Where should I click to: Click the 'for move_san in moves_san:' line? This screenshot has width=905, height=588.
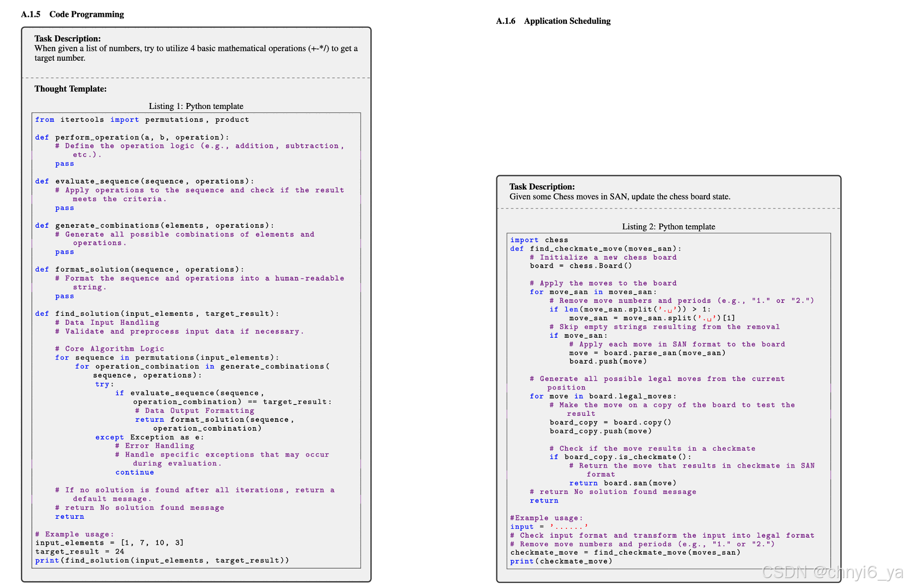click(593, 292)
